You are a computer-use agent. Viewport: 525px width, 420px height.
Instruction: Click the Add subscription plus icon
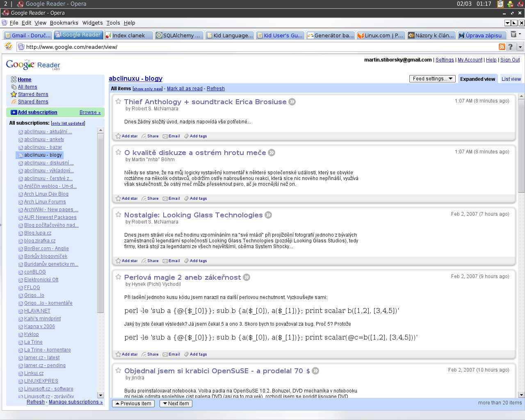coord(14,112)
